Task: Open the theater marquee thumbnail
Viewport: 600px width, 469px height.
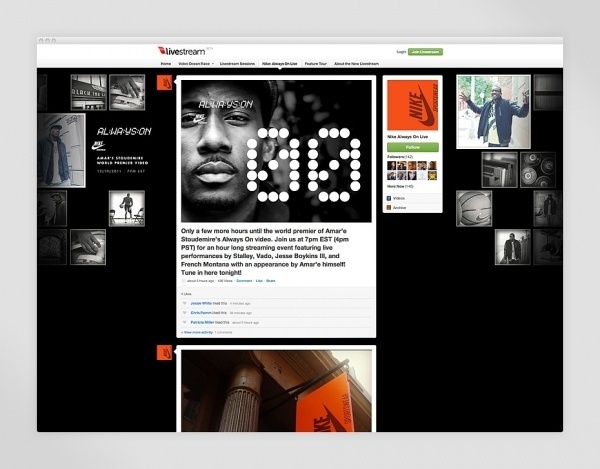Action: [89, 92]
